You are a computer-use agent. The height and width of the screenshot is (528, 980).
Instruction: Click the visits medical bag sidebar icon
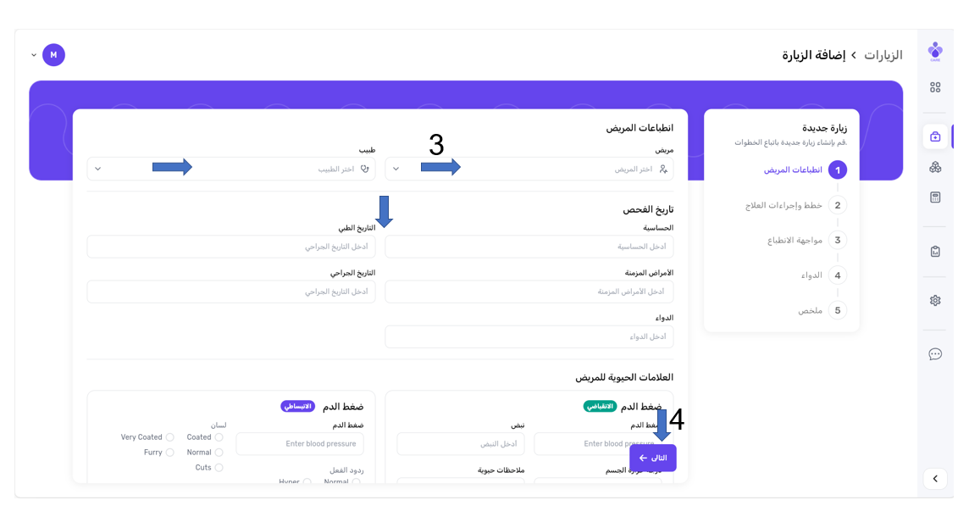[935, 136]
